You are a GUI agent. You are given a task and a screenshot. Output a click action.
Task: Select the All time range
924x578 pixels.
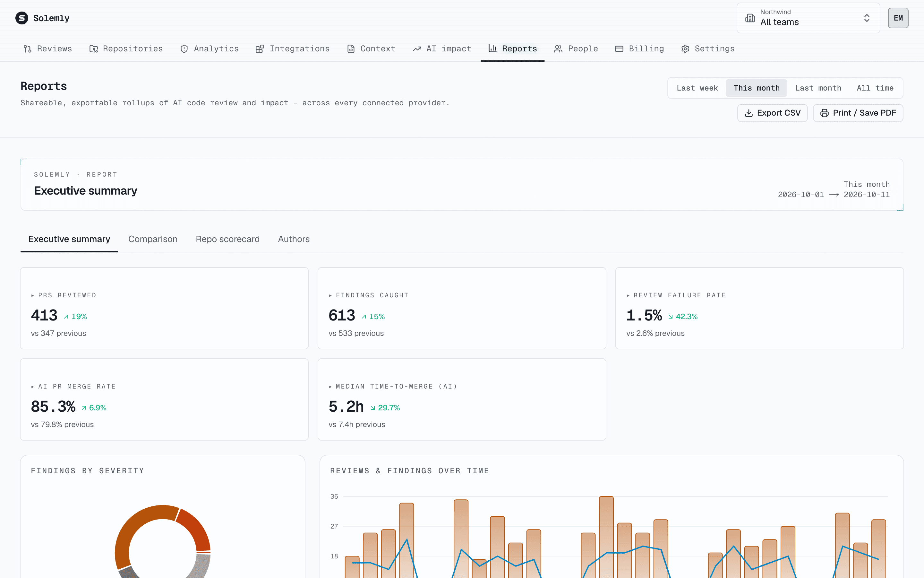tap(875, 88)
